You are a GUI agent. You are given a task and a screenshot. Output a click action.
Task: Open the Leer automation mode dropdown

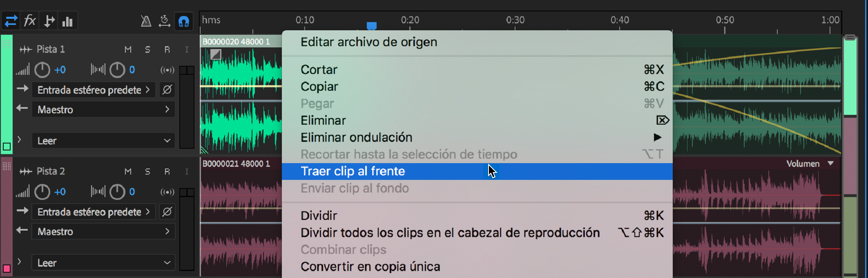[x=103, y=141]
